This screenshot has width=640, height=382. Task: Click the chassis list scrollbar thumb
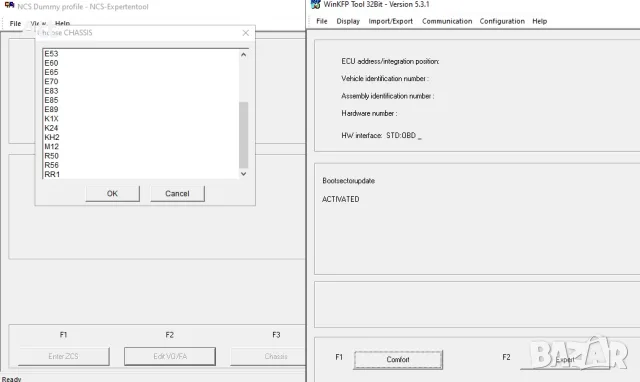(x=244, y=135)
